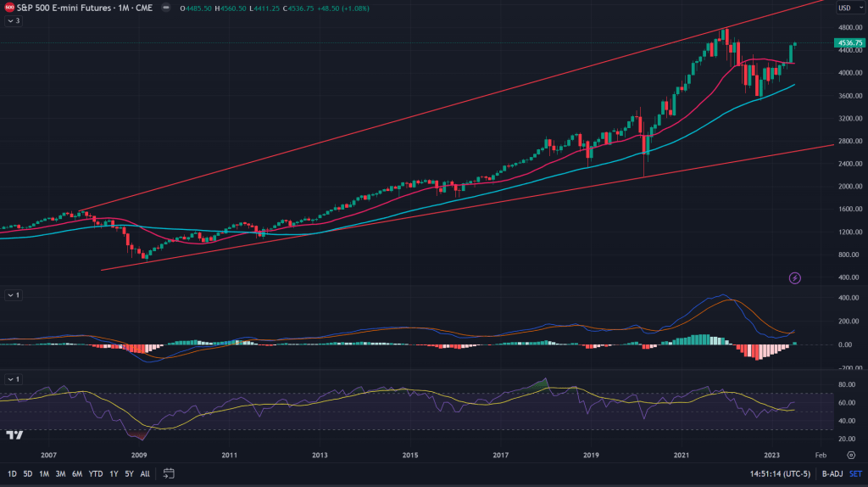Click the 2021 label on time axis

pos(682,455)
